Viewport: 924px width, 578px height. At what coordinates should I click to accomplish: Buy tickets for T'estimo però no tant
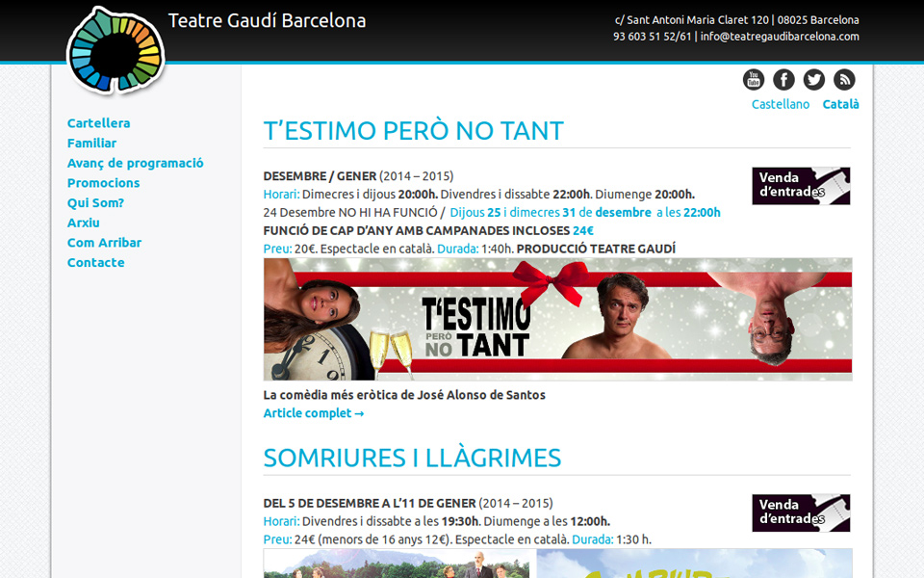point(801,186)
